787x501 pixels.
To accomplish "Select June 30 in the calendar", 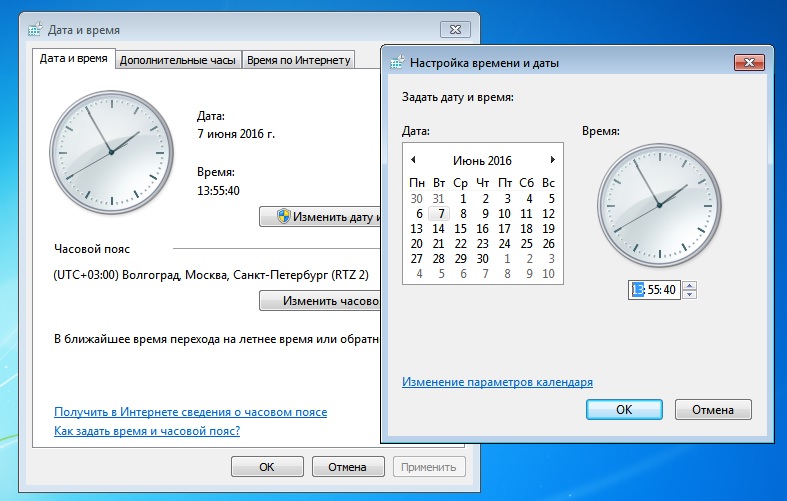I will click(482, 259).
